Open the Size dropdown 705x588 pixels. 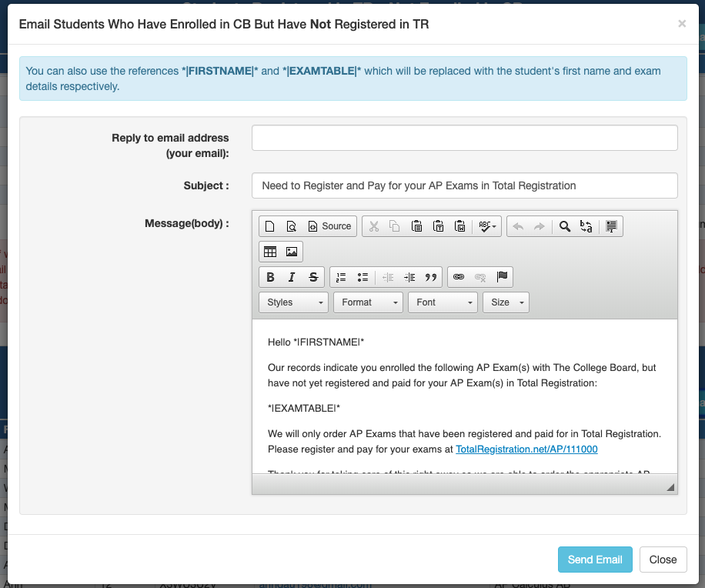pos(506,302)
